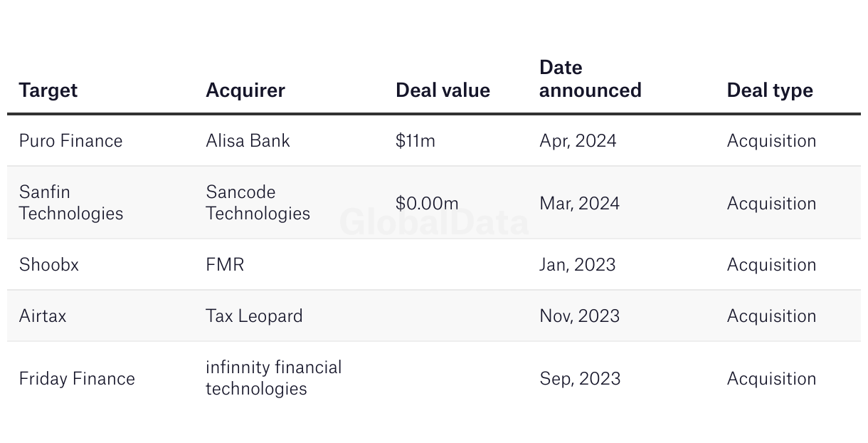Screen dimensions: 868x443
Task: Click the Acquirer column header
Action: tap(245, 90)
